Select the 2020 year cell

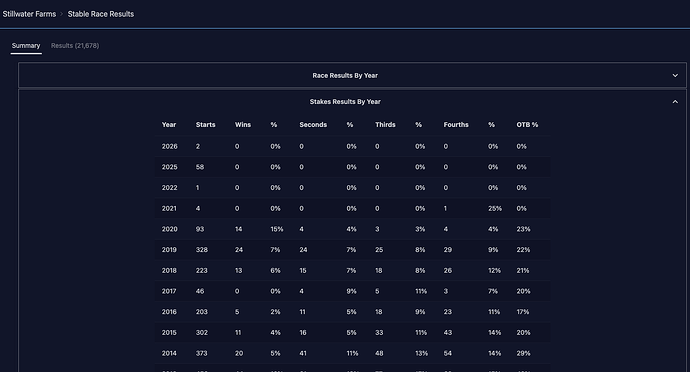point(169,229)
